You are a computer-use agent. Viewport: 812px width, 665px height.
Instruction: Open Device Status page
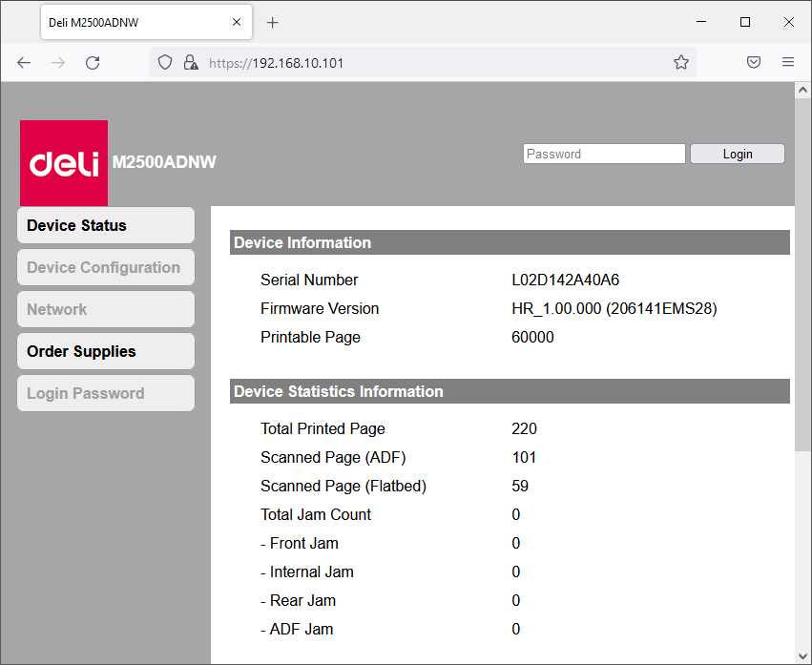(x=106, y=226)
